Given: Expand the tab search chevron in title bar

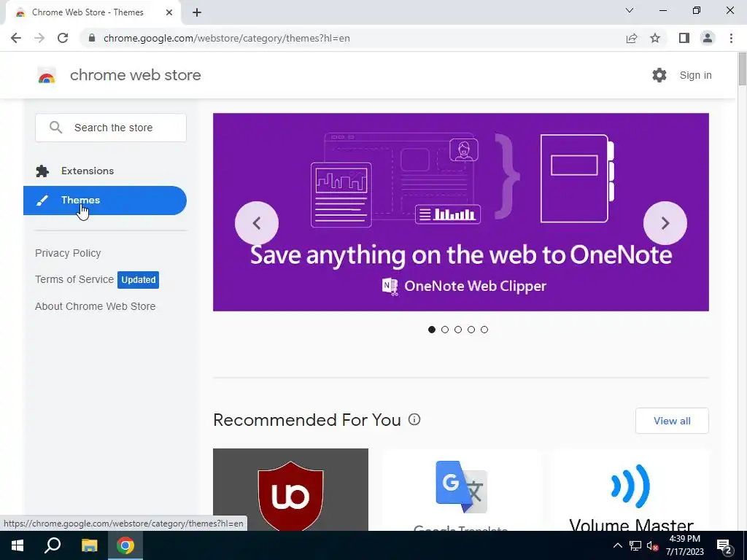Looking at the screenshot, I should [x=630, y=10].
